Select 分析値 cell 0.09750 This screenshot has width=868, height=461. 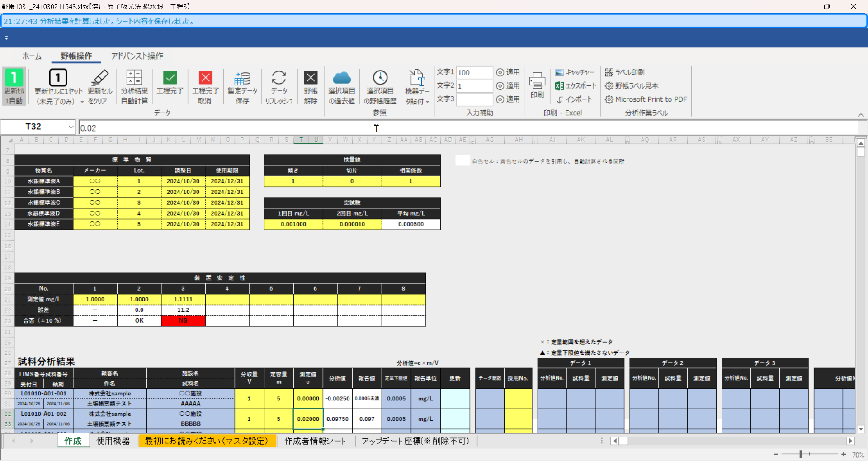tap(338, 419)
